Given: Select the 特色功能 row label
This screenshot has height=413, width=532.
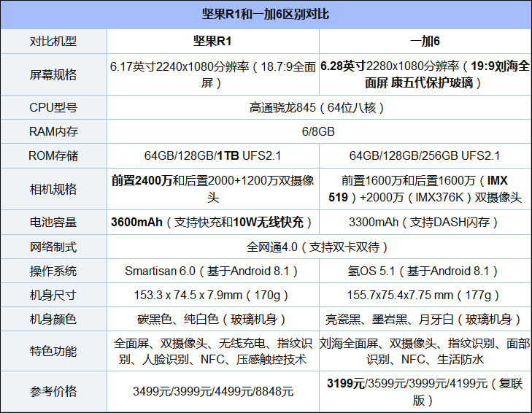Looking at the screenshot, I should [53, 351].
